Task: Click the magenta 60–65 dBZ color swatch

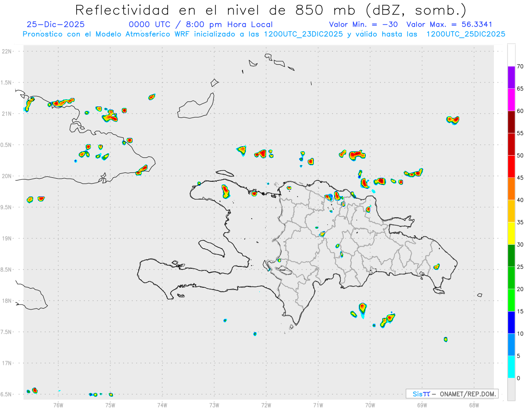Action: 511,100
